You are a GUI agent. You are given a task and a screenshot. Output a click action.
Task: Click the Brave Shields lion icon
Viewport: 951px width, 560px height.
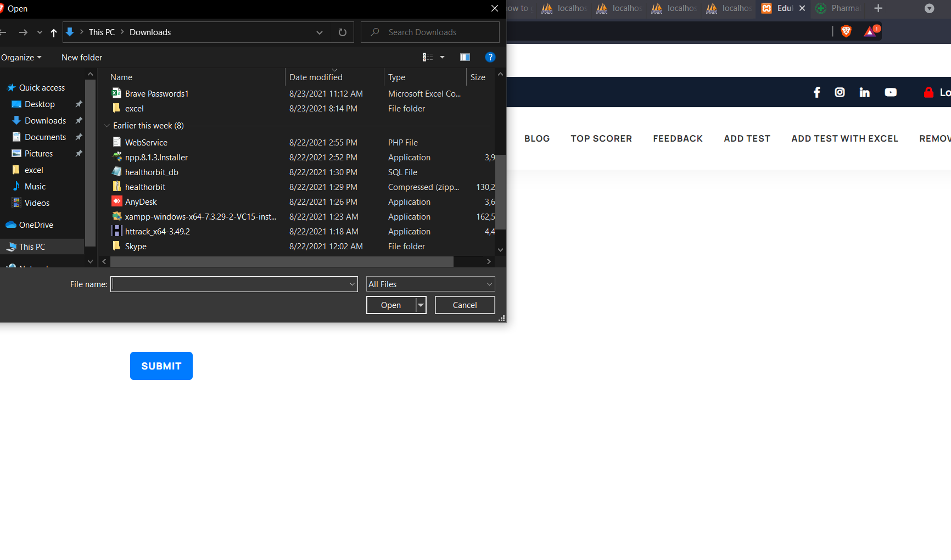(846, 32)
